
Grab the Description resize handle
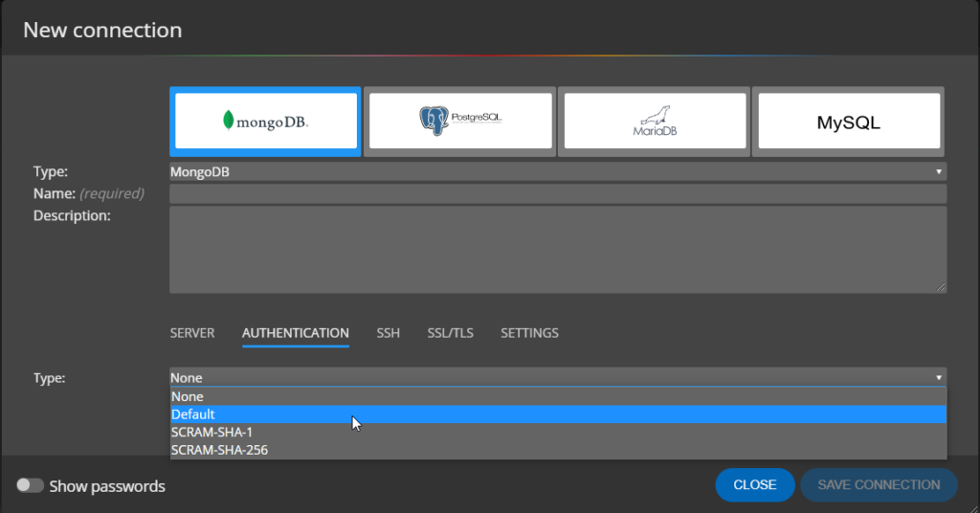pyautogui.click(x=941, y=287)
